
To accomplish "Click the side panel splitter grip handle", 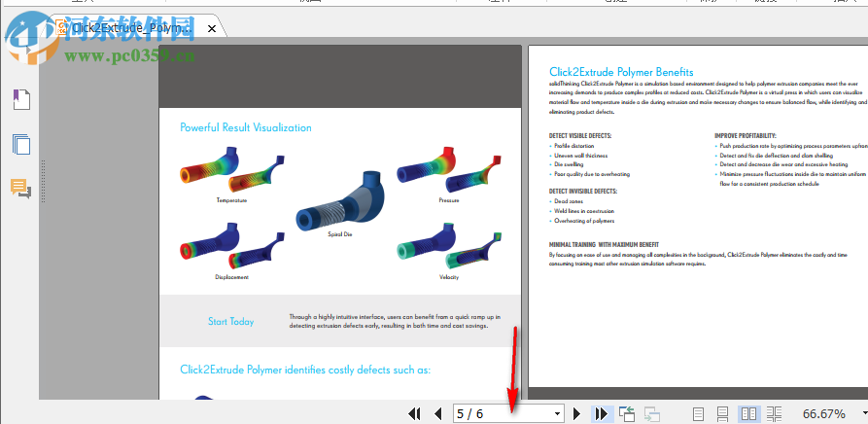I will point(43,181).
